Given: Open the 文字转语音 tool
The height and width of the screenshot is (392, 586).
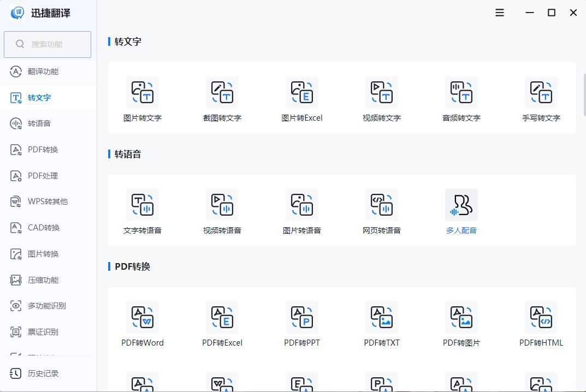Looking at the screenshot, I should click(143, 212).
